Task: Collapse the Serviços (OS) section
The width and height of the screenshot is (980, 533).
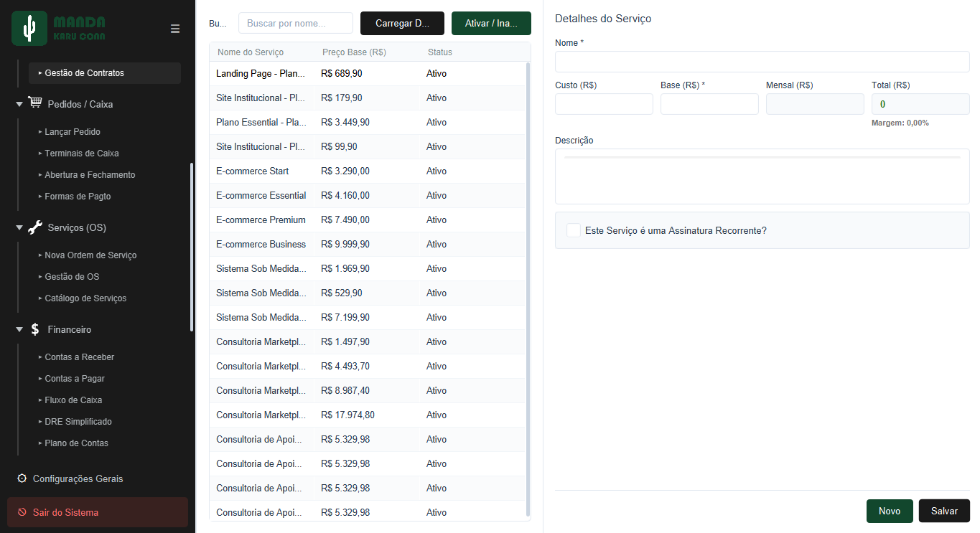Action: click(19, 228)
